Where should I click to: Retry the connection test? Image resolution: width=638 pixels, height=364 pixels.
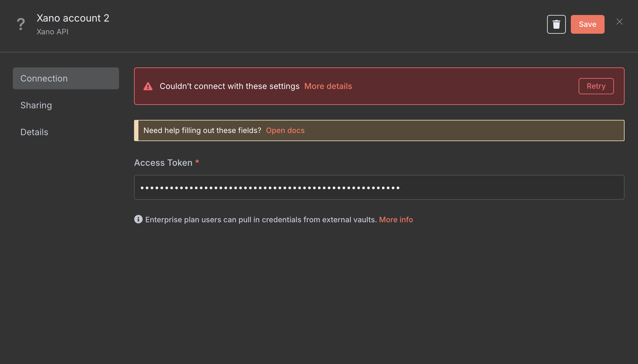[x=596, y=86]
